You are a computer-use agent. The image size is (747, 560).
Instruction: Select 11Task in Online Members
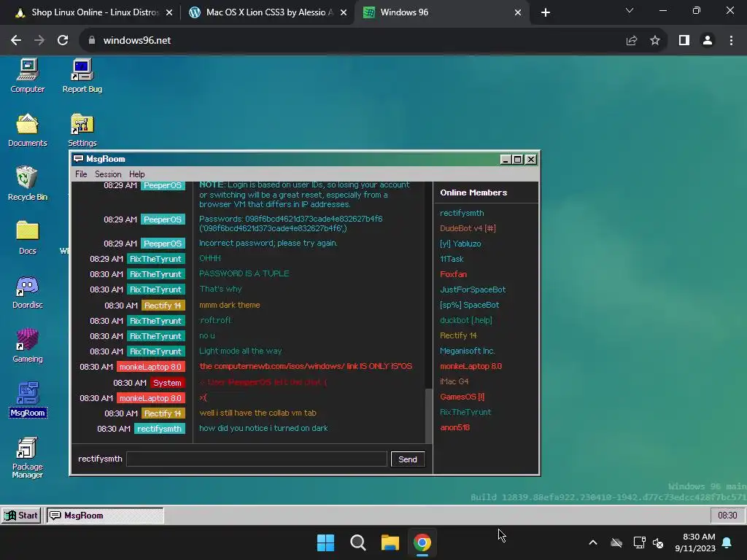(x=452, y=259)
